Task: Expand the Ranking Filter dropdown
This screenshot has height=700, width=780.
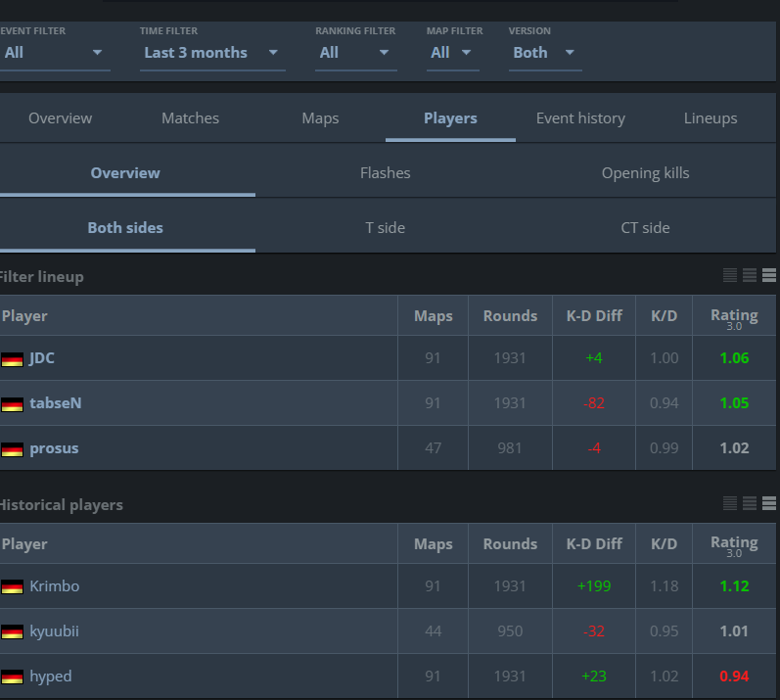Action: (x=355, y=53)
